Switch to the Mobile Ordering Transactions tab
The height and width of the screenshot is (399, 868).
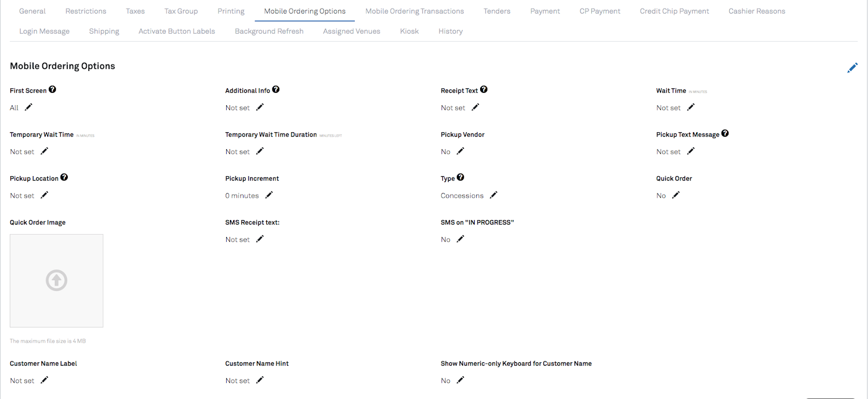[414, 11]
